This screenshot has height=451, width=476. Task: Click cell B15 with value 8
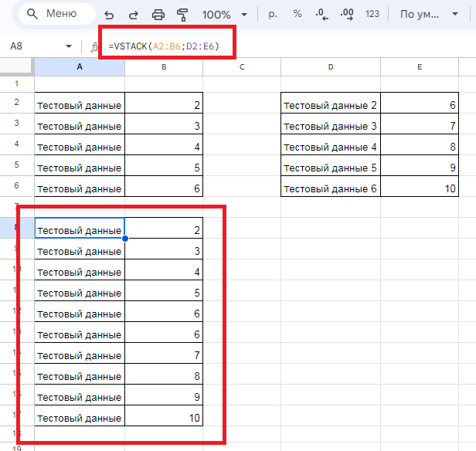(x=164, y=374)
